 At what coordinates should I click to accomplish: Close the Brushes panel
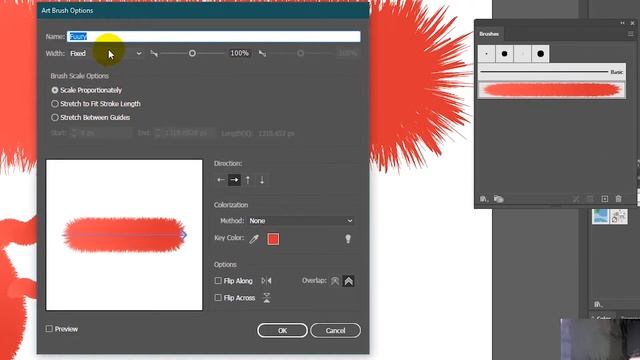pos(632,23)
